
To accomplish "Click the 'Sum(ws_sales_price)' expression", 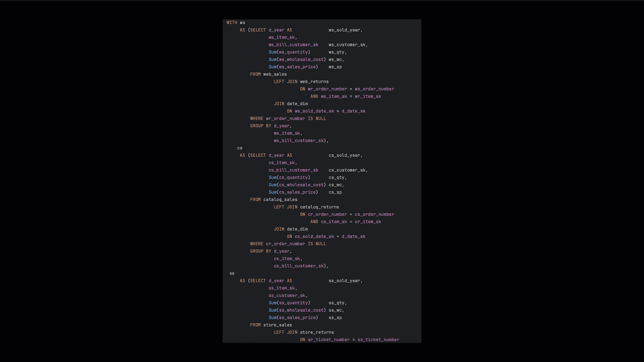I will 293,67.
